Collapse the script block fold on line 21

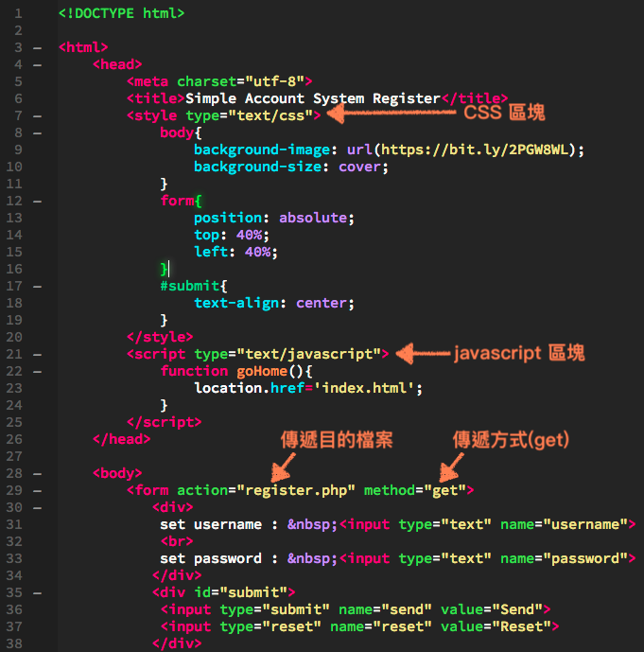pos(38,355)
